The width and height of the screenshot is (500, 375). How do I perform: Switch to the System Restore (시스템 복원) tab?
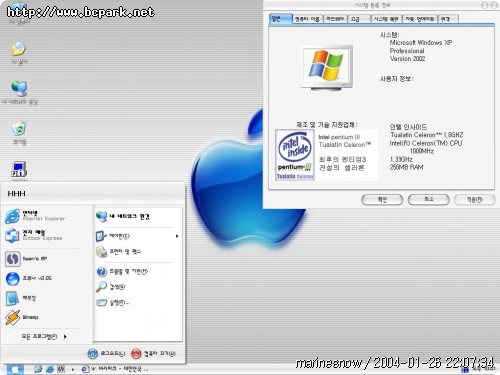386,19
